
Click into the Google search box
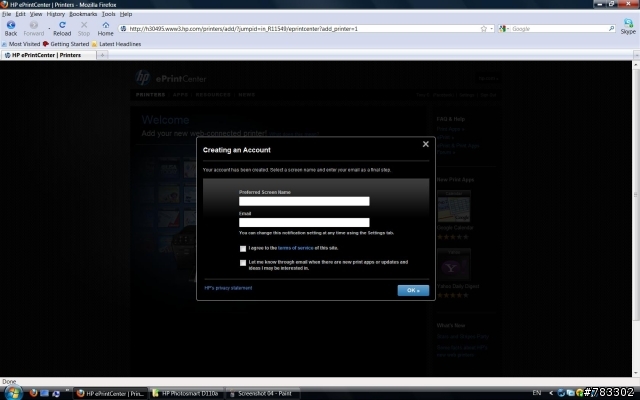click(x=558, y=29)
